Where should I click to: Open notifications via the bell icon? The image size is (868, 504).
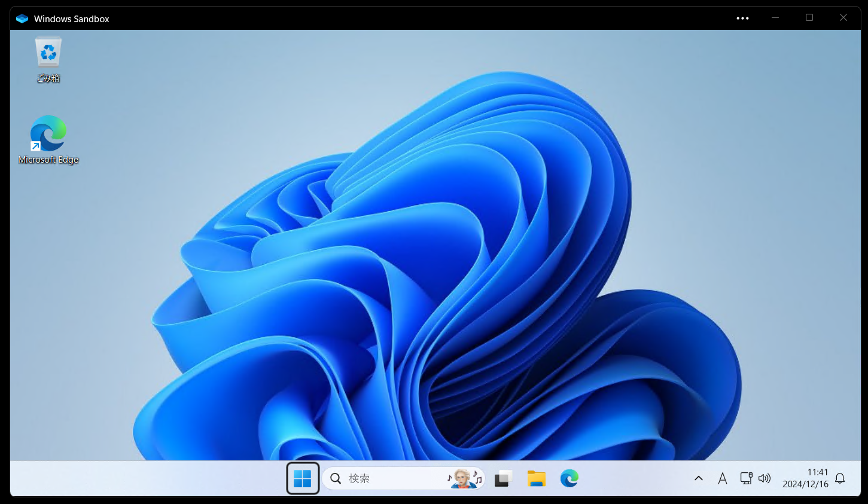840,478
